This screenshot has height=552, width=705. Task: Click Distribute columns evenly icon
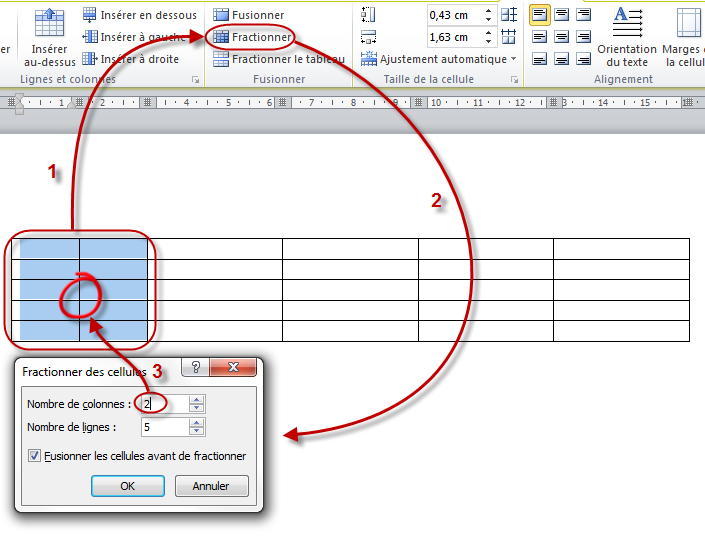[x=509, y=36]
